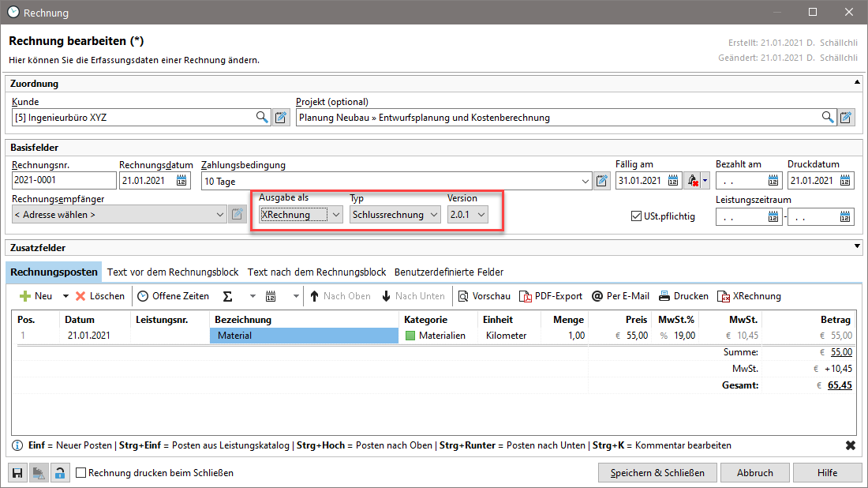Switch to Text vor dem Rechnungsblock tab
The height and width of the screenshot is (488, 868).
coord(173,272)
